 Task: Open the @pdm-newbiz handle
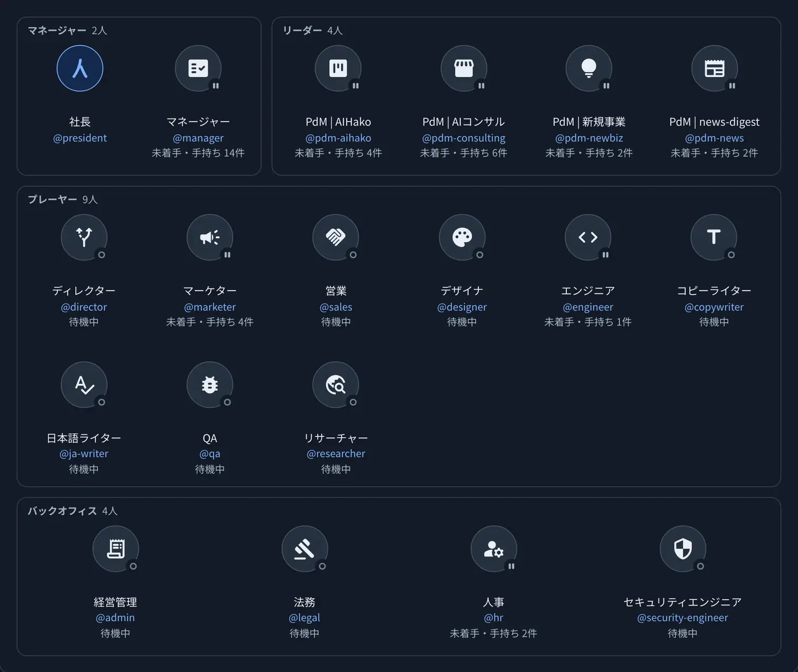[588, 138]
